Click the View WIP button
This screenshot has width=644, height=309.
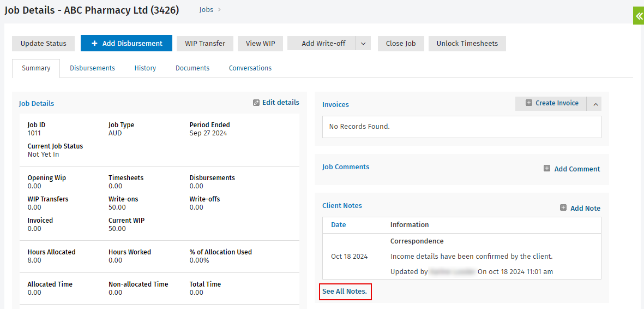[261, 44]
